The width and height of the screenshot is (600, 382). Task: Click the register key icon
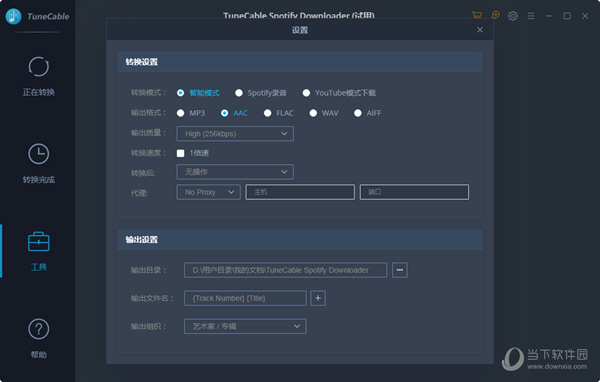[496, 15]
